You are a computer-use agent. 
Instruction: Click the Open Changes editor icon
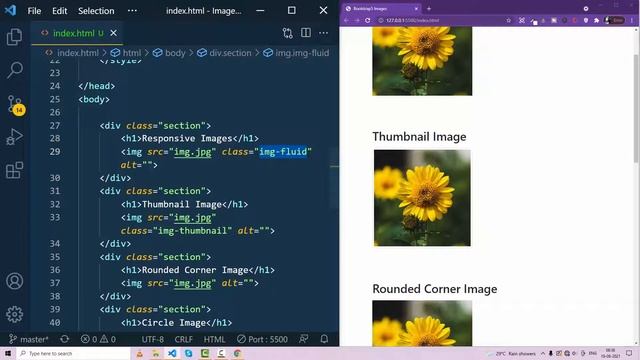(x=287, y=33)
